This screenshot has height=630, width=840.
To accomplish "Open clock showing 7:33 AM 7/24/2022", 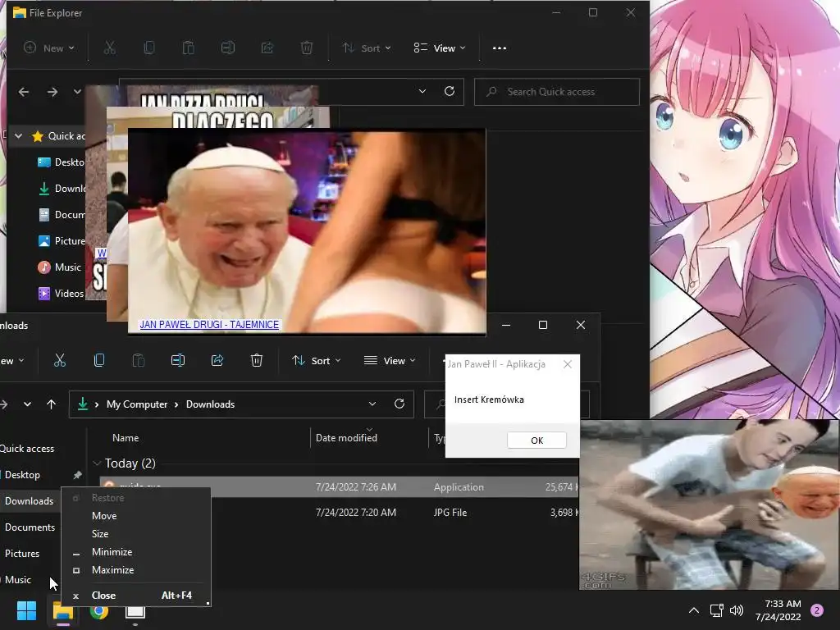I will [x=778, y=610].
